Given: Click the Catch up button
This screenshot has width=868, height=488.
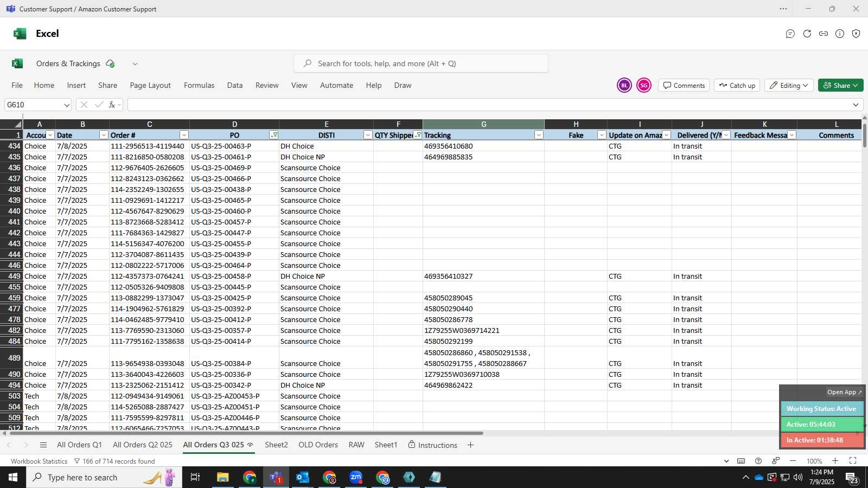Looking at the screenshot, I should [x=737, y=85].
